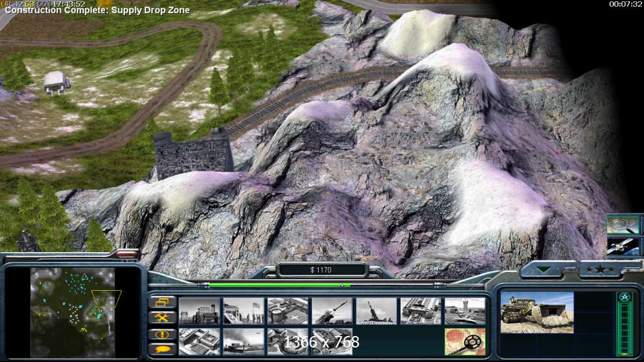Select the Patriot Missile defense build icon

332,311
